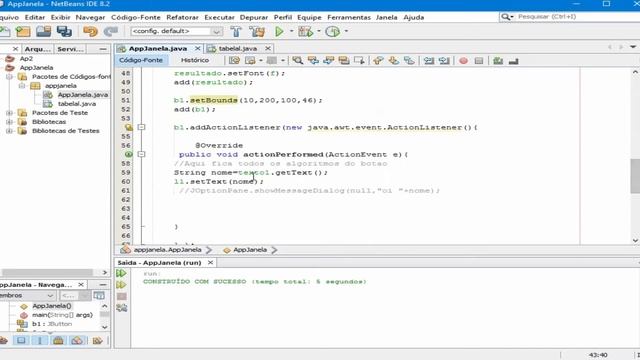
Task: Select Código-Fonte view button
Action: point(141,60)
